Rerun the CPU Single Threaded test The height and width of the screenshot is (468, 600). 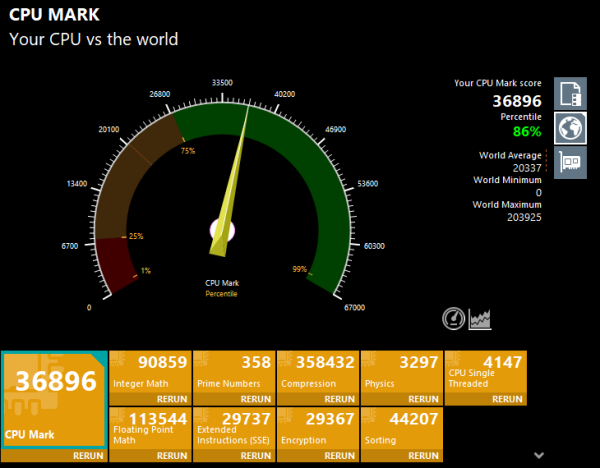[x=508, y=399]
